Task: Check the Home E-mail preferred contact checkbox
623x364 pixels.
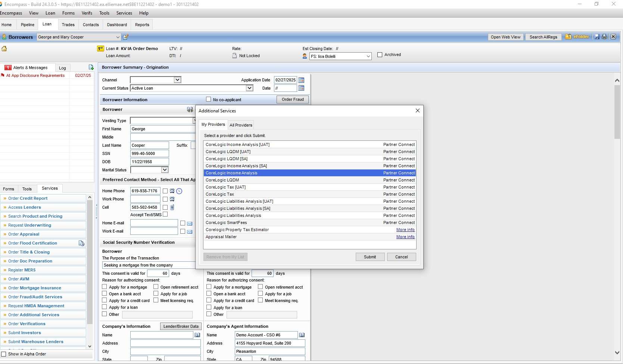Action: pos(183,223)
